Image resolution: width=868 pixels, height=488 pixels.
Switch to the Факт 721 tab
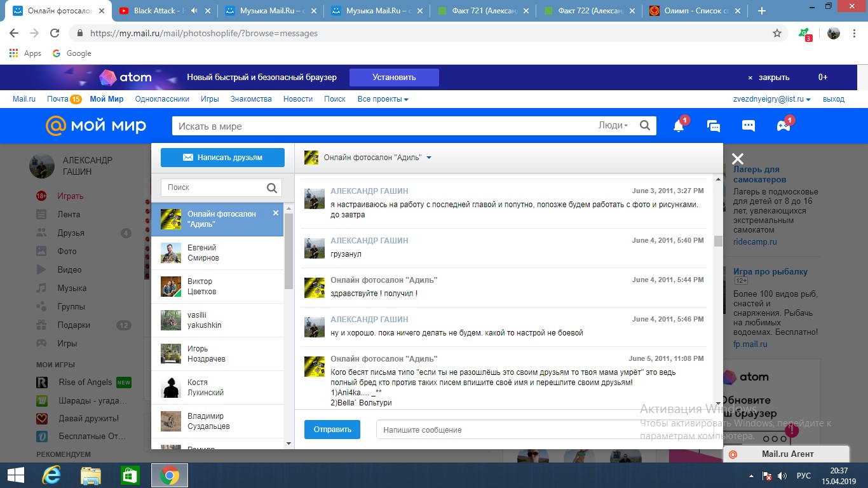[482, 11]
